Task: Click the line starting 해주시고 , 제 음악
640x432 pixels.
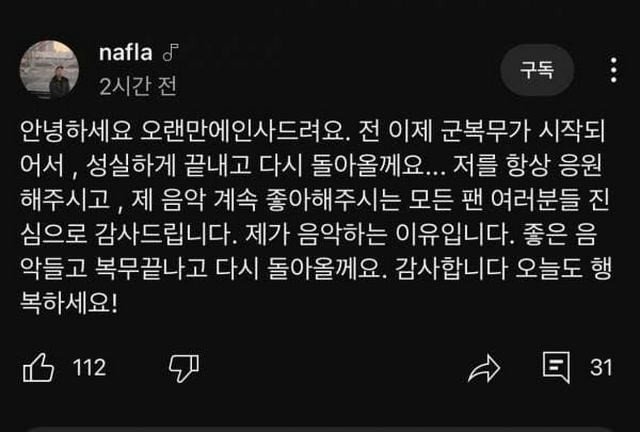Action: 315,200
